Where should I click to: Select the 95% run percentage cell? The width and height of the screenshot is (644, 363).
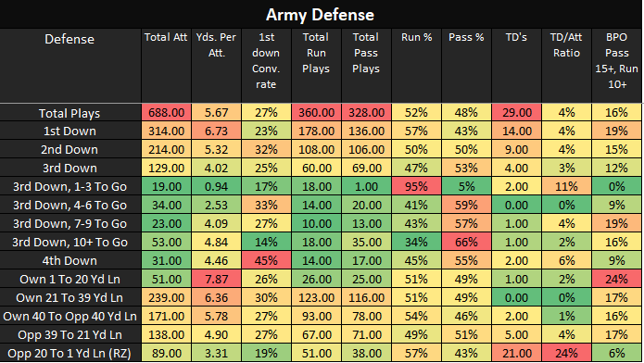pos(416,187)
